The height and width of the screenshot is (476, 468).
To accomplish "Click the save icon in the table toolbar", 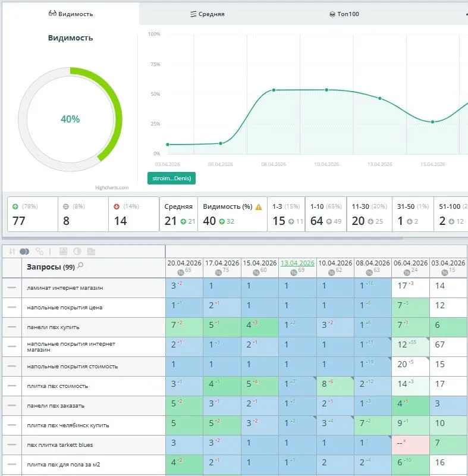I will pyautogui.click(x=63, y=251).
